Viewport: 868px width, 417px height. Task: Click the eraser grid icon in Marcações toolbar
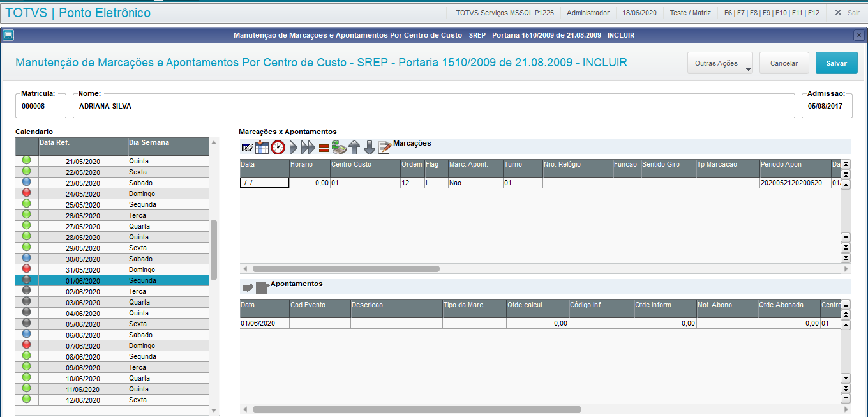tap(247, 148)
